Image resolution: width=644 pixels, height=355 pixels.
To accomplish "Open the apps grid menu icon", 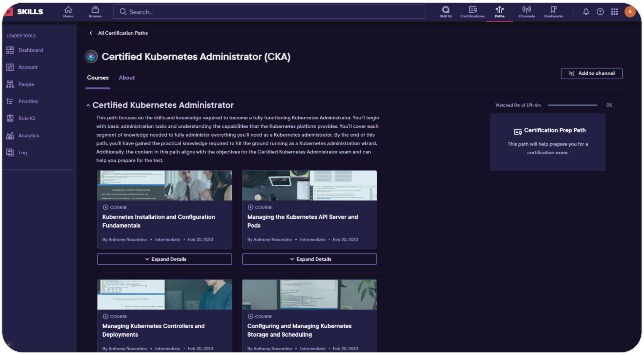I will 614,12.
